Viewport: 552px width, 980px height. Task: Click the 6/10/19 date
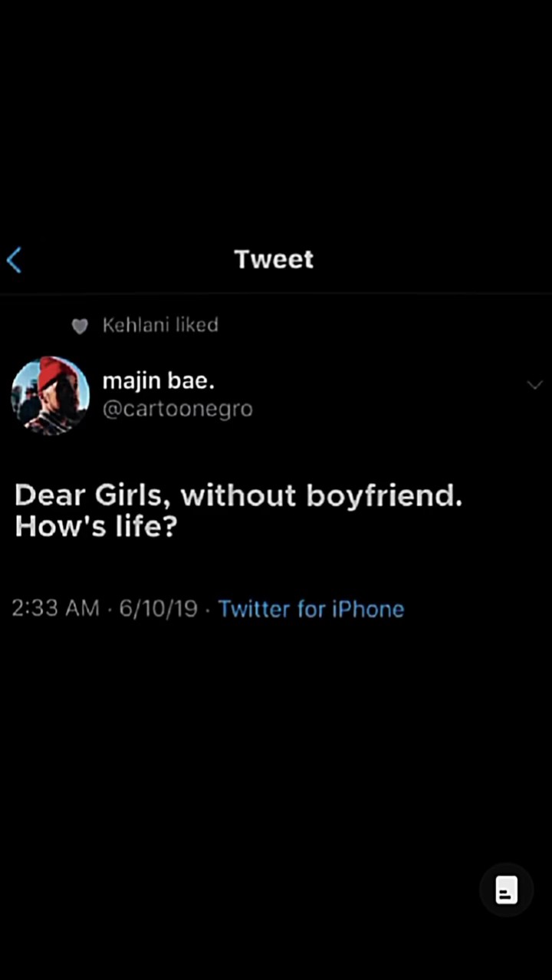(159, 609)
